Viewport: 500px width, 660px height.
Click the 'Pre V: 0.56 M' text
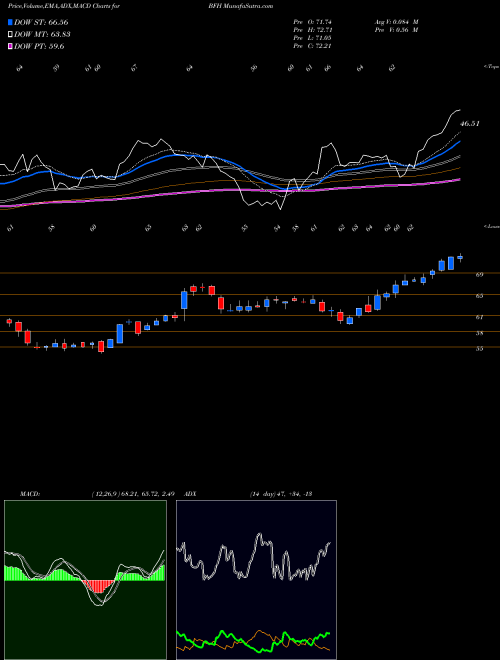click(x=396, y=30)
